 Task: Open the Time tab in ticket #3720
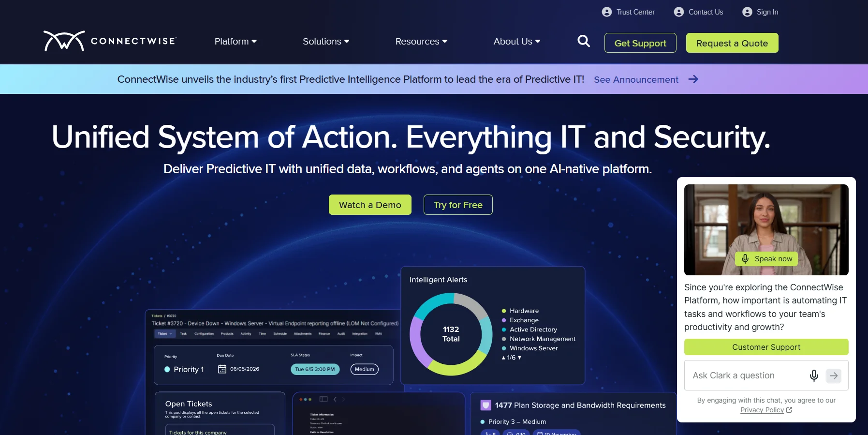[263, 334]
